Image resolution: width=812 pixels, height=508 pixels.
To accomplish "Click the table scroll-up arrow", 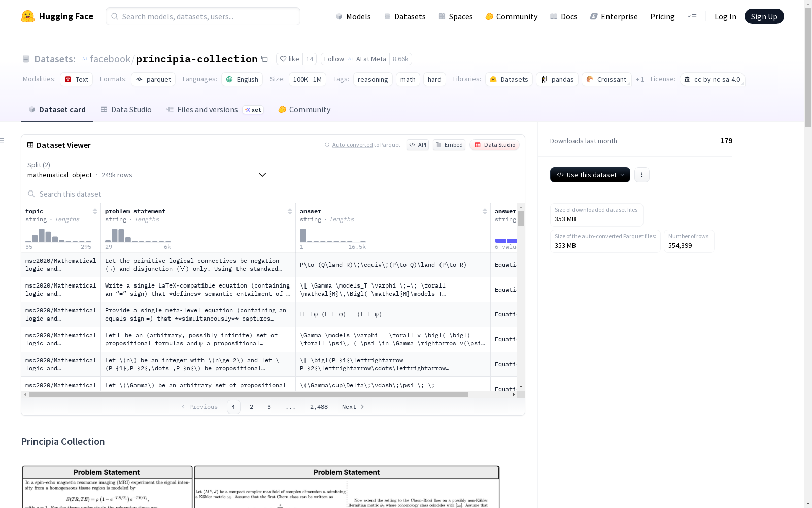I will pos(521,207).
